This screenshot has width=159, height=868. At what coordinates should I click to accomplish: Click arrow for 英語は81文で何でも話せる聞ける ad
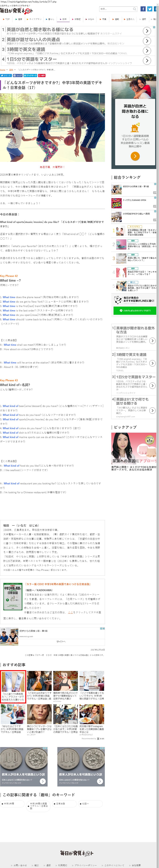pyautogui.click(x=153, y=410)
